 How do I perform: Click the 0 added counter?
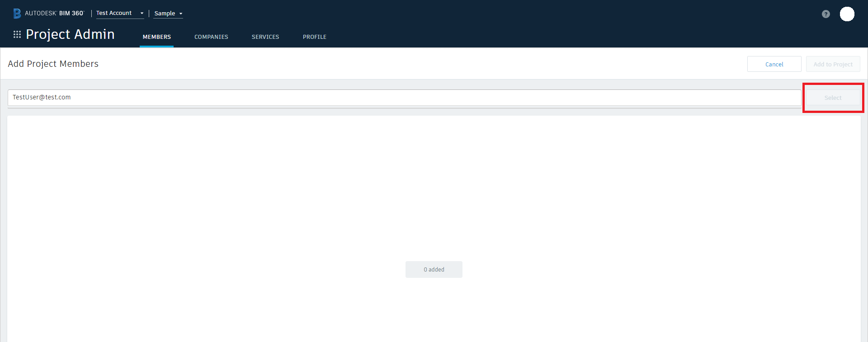[x=434, y=269]
